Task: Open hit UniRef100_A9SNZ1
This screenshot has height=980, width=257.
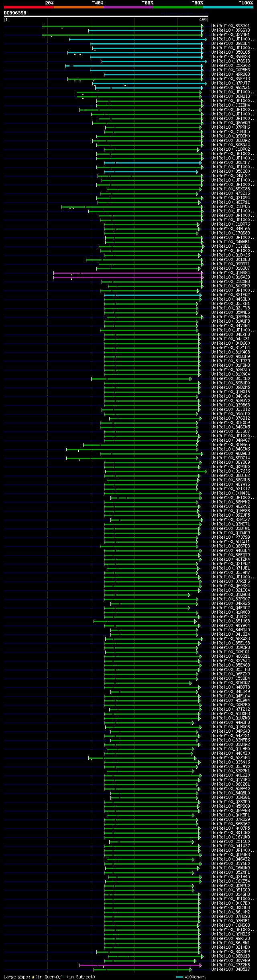Action: click(x=230, y=88)
